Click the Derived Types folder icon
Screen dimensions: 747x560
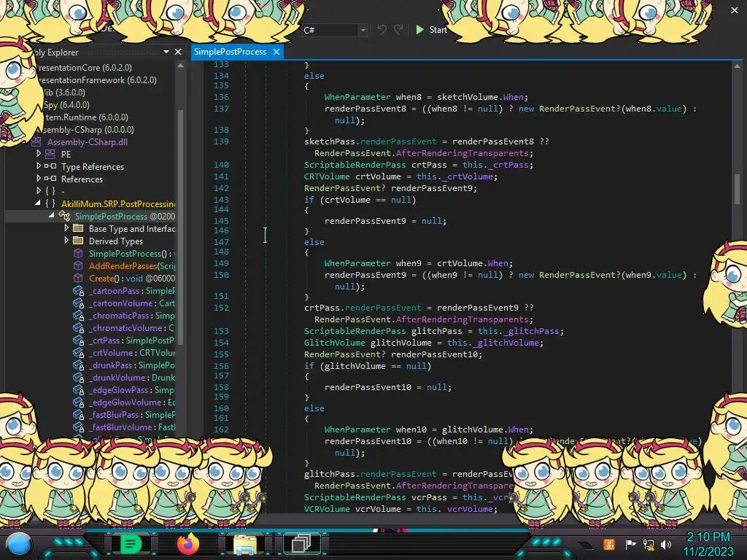pos(78,241)
